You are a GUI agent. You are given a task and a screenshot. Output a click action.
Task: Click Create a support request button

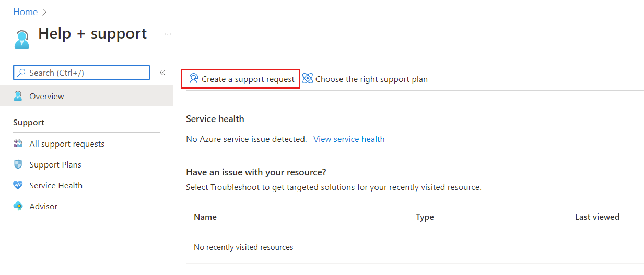[x=241, y=79]
